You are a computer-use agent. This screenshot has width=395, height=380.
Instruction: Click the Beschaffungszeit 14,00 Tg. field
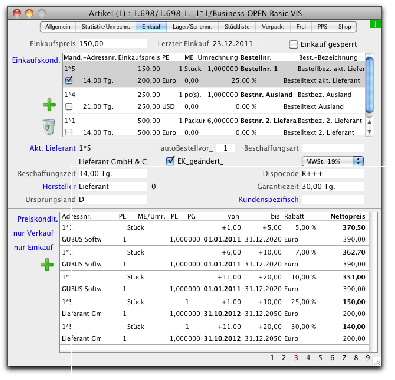[113, 174]
